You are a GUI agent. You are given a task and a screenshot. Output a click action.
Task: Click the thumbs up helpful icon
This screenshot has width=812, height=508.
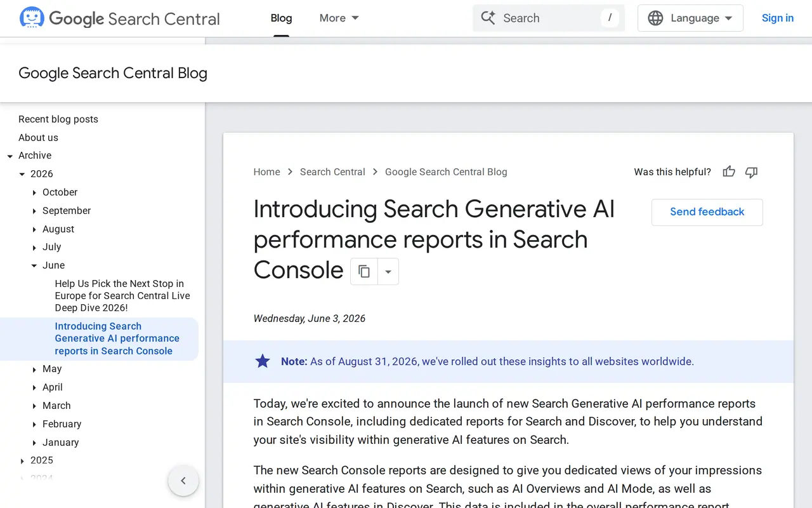(x=729, y=172)
